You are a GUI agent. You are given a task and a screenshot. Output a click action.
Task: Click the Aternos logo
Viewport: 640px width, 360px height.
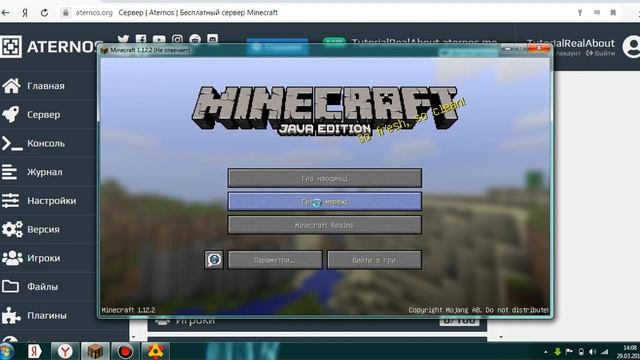pos(49,47)
